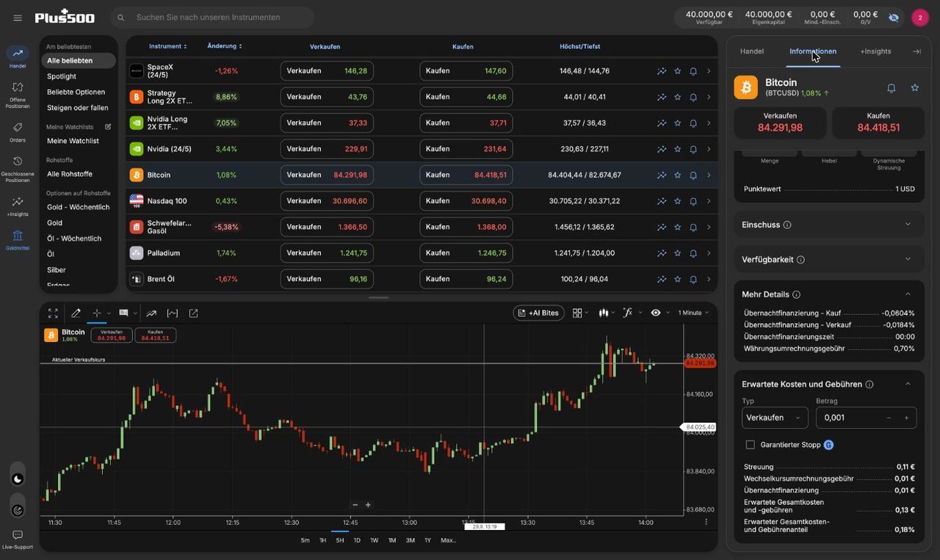Click the bell icon in the Bitcoin info panel

(891, 88)
